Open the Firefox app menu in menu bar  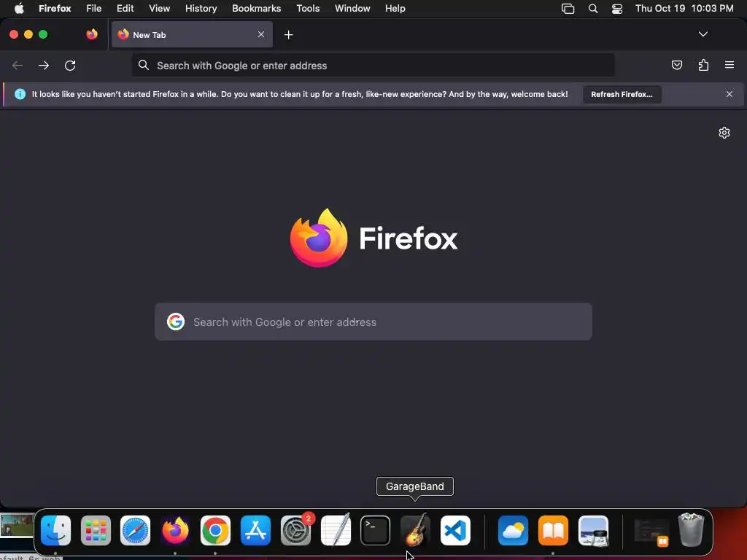55,8
